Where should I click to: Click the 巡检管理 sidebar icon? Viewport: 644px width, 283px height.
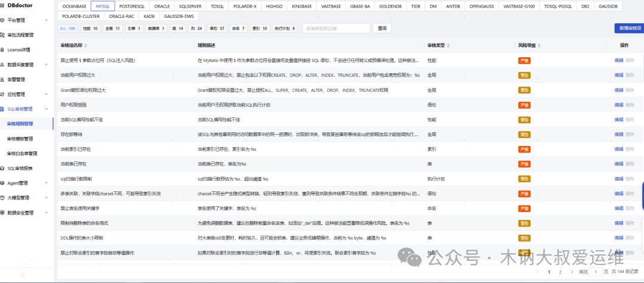coord(2,94)
